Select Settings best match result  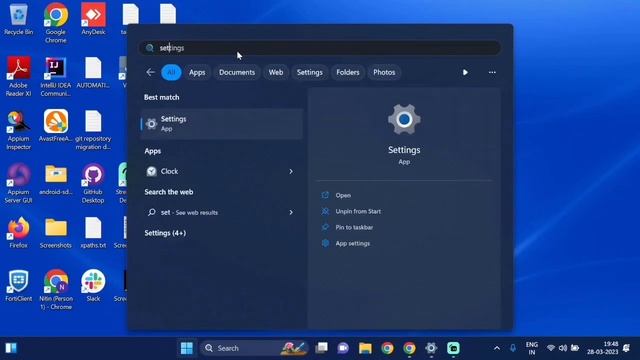click(x=222, y=124)
